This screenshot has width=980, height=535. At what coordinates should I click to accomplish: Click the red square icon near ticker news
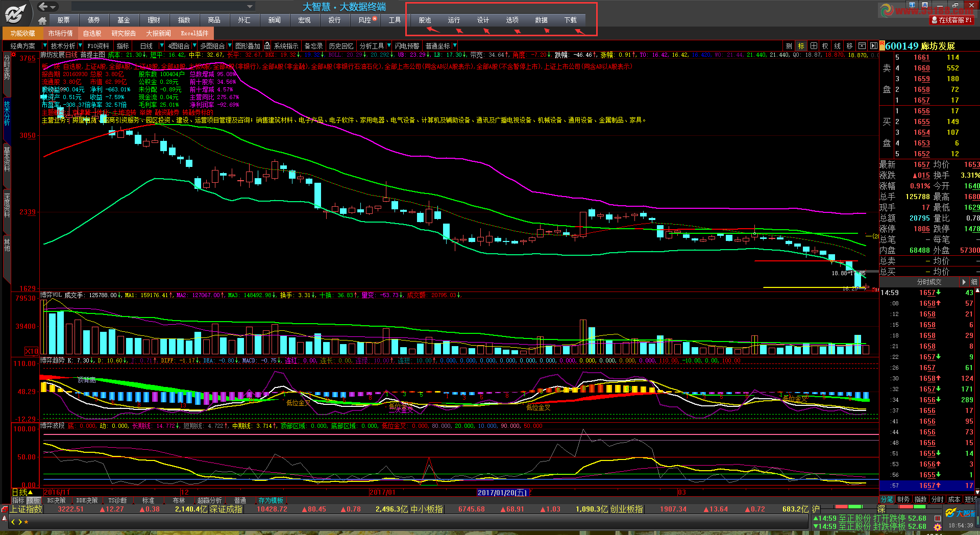[938, 518]
